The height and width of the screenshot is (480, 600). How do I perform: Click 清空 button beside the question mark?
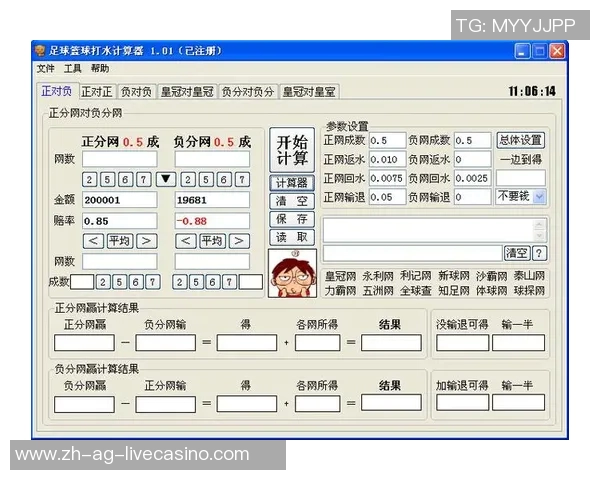coord(517,253)
